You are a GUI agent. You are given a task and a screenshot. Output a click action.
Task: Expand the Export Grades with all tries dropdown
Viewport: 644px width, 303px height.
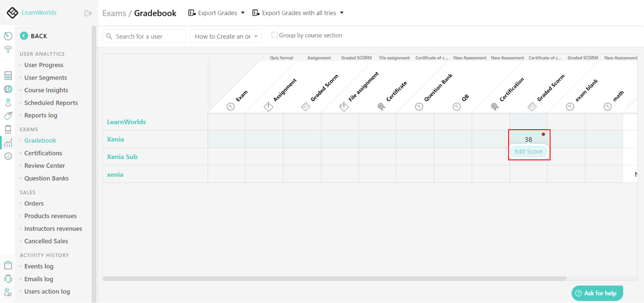[x=298, y=13]
